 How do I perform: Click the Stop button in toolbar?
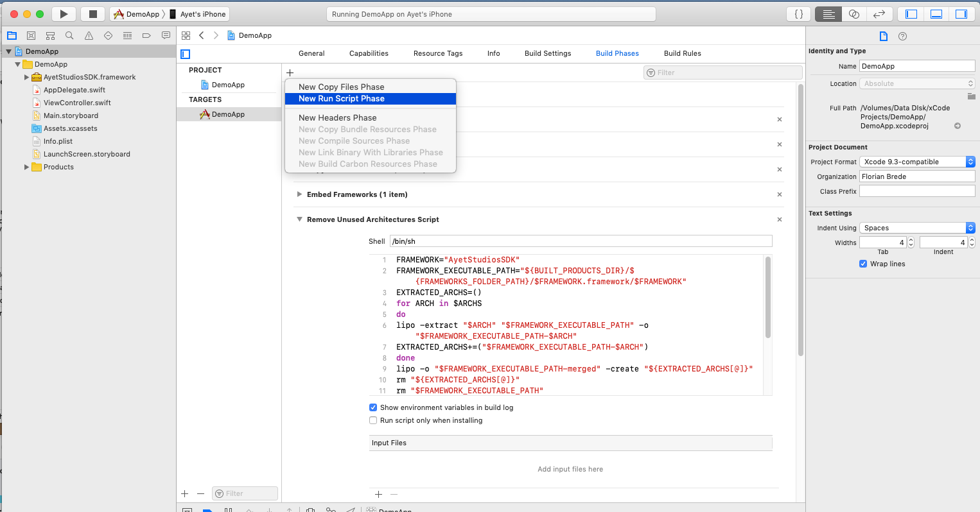click(x=92, y=14)
